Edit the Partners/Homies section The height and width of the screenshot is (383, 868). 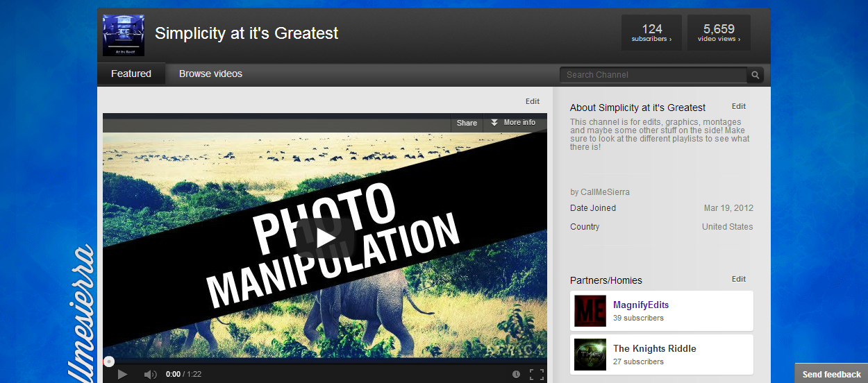739,279
